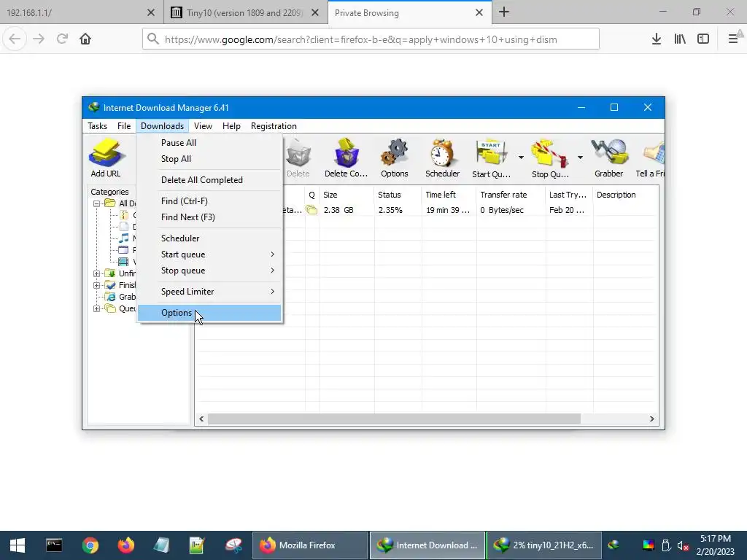Choose Find (Ctrl-F) entry

(209, 201)
